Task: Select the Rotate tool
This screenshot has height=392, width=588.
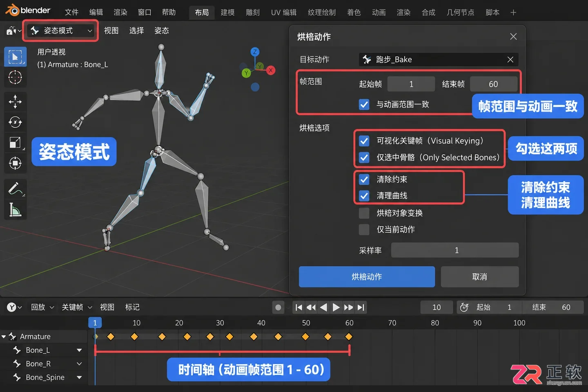Action: (15, 122)
